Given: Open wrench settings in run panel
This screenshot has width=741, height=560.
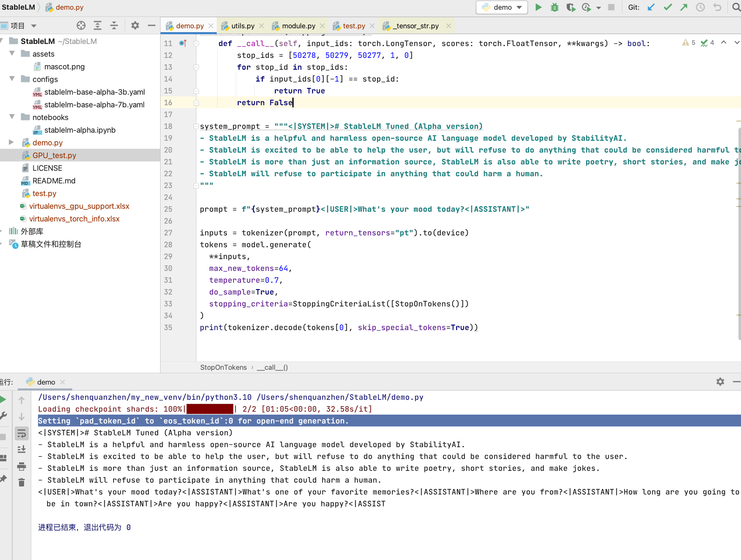Looking at the screenshot, I should point(3,416).
